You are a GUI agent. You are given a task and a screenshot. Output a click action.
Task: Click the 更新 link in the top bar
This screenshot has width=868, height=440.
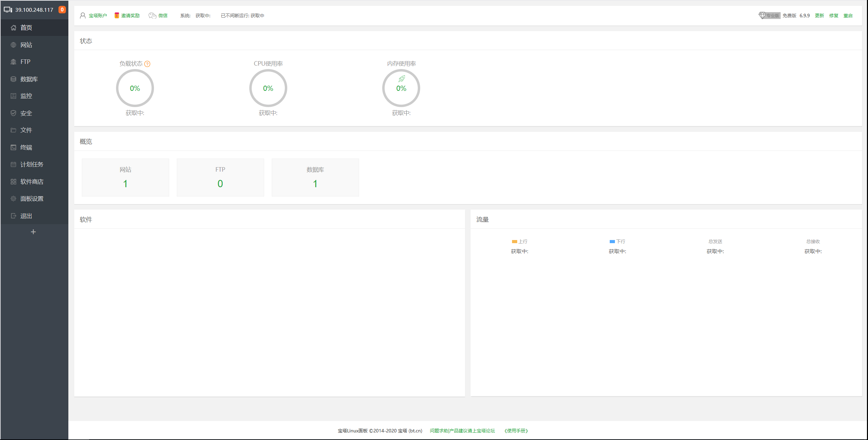pos(819,16)
